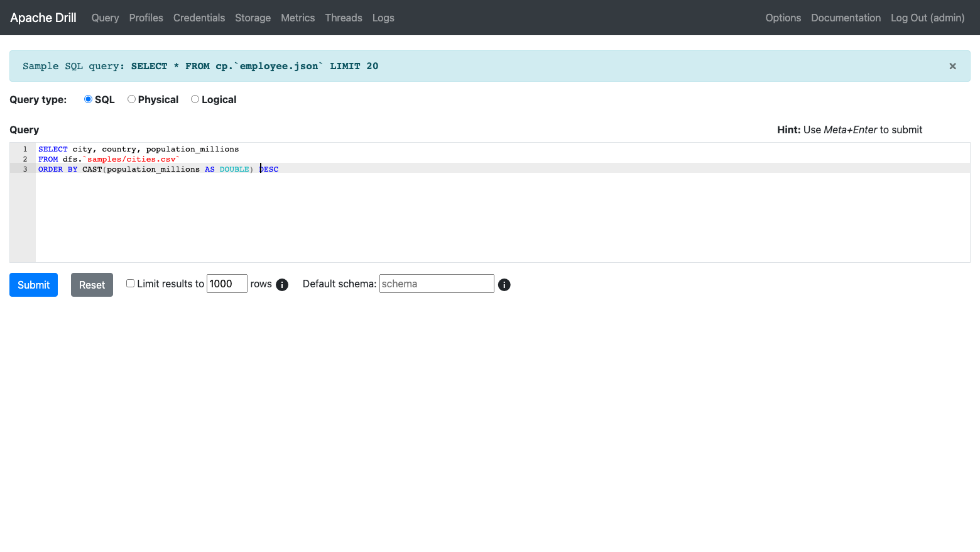Click line number 3 in the editor gutter
980x552 pixels.
click(25, 169)
